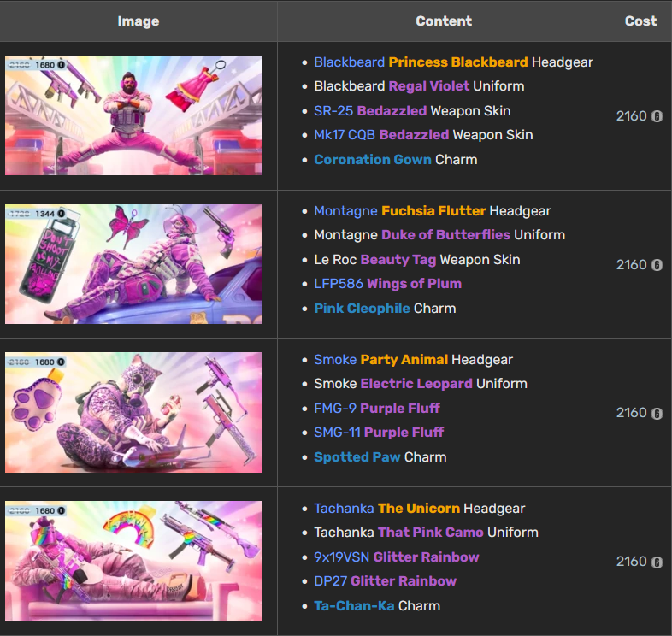This screenshot has width=672, height=636.
Task: Click the R6 credits icon in Blackbeard row cost
Action: tap(657, 116)
